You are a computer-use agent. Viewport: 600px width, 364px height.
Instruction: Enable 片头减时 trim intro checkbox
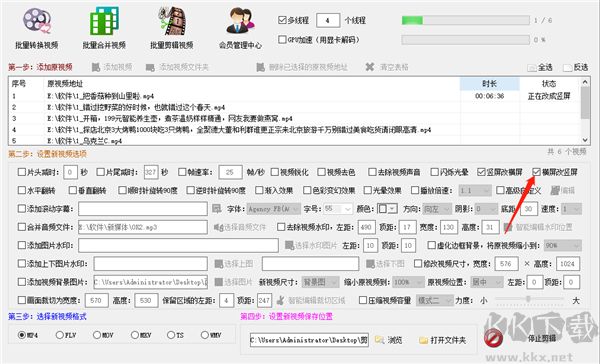coord(22,172)
